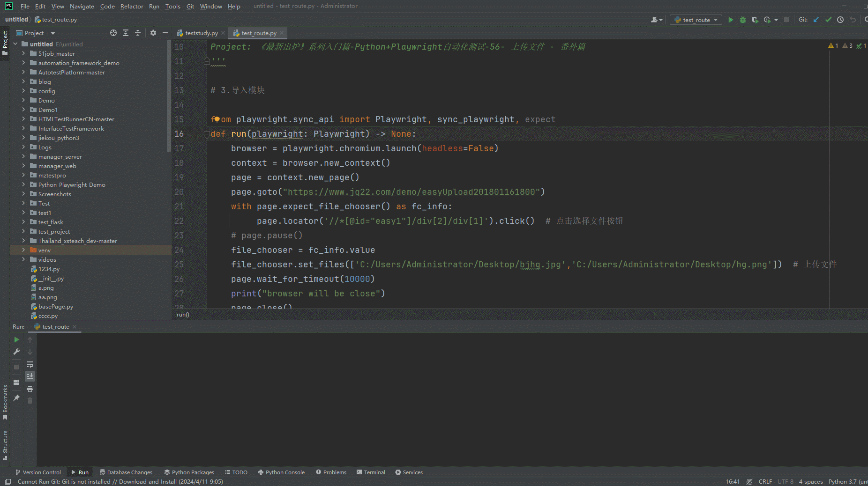868x486 pixels.
Task: Open the Python Console tool window
Action: (281, 472)
